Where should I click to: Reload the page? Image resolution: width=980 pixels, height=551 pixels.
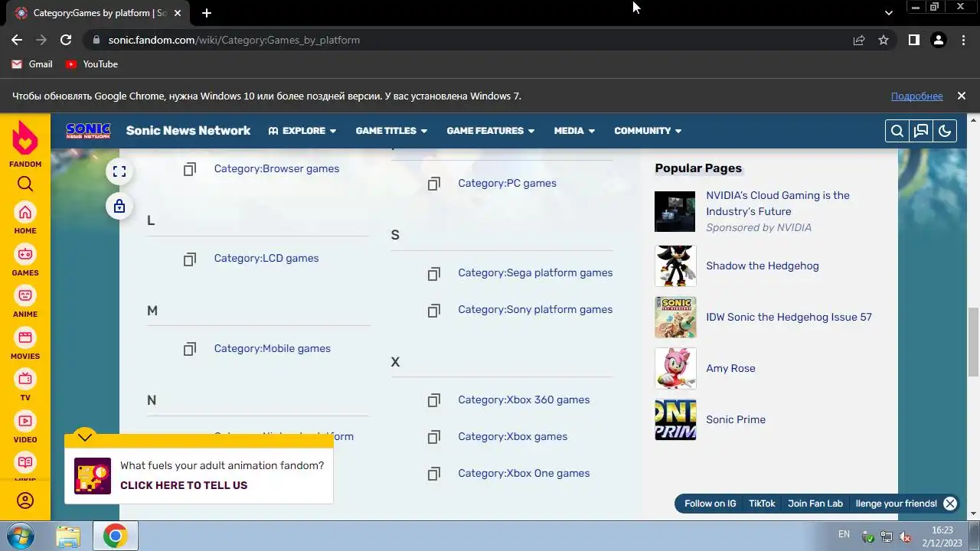66,40
